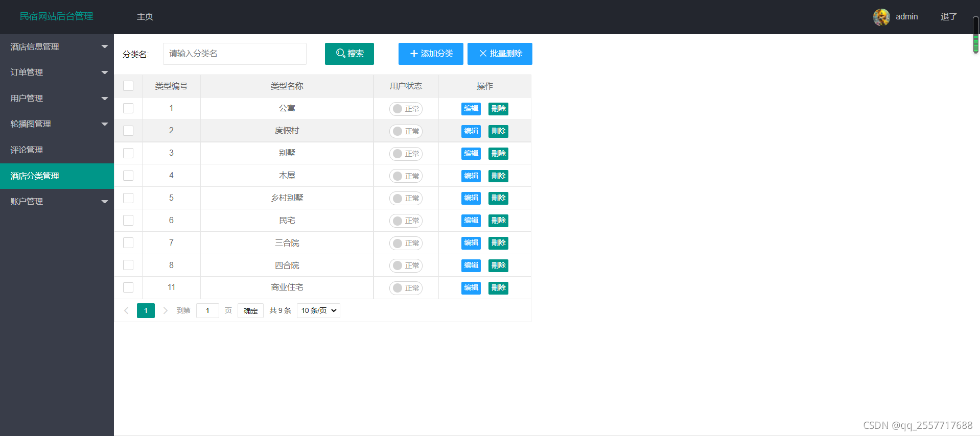Delete the 公寓 category row
Viewport: 980px width, 436px height.
pos(498,109)
